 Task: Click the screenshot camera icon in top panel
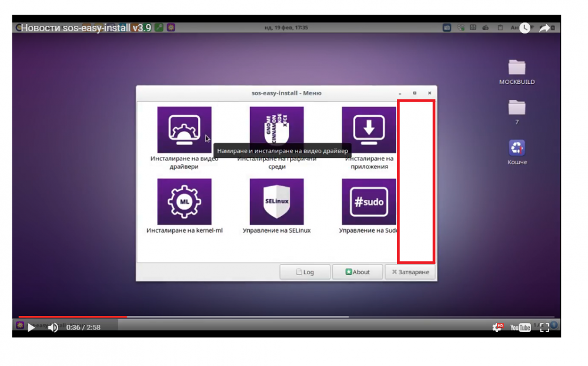447,28
